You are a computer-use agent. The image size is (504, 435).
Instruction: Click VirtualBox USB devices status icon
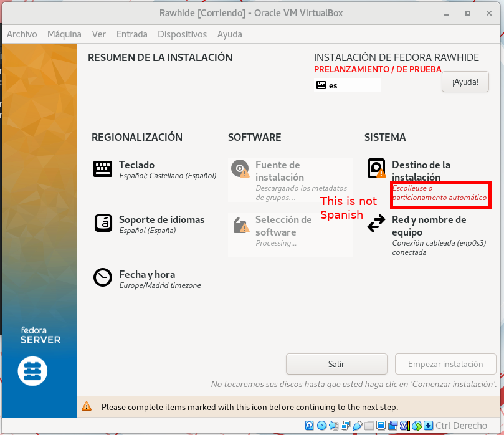[x=358, y=426]
